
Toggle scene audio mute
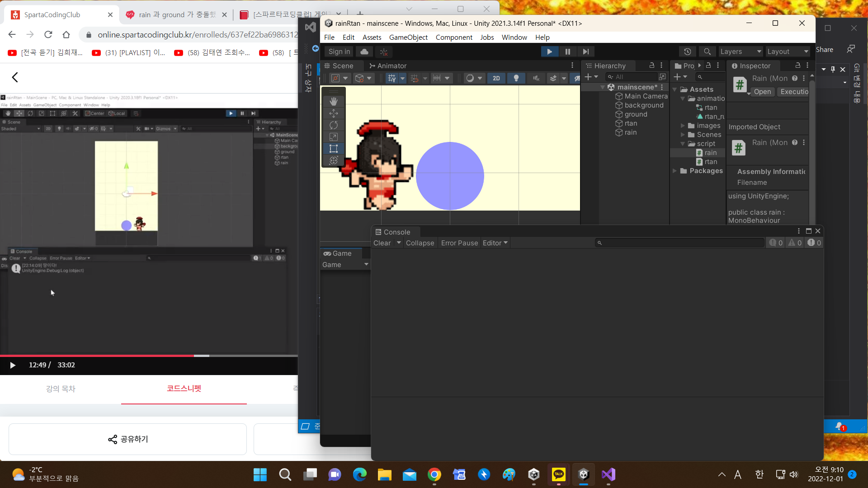(536, 78)
